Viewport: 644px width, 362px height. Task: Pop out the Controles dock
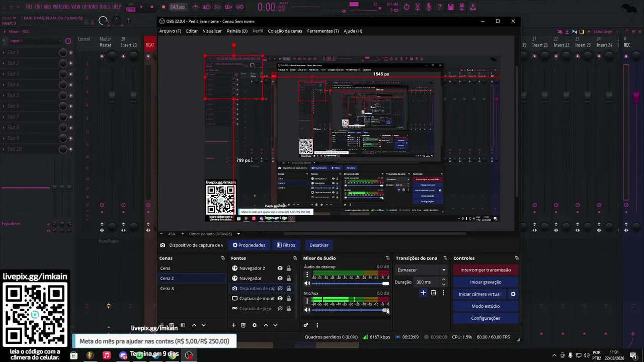tap(516, 258)
